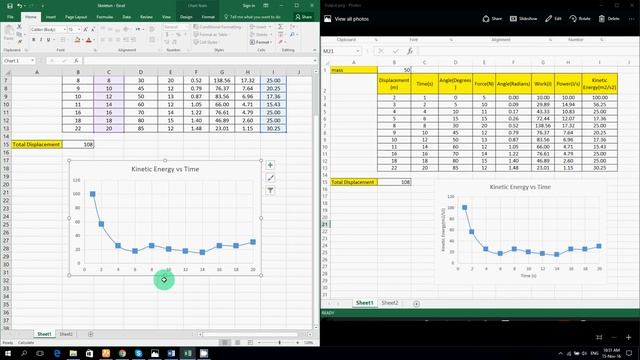Image resolution: width=640 pixels, height=360 pixels.
Task: Toggle Italic formatting
Action: point(41,40)
